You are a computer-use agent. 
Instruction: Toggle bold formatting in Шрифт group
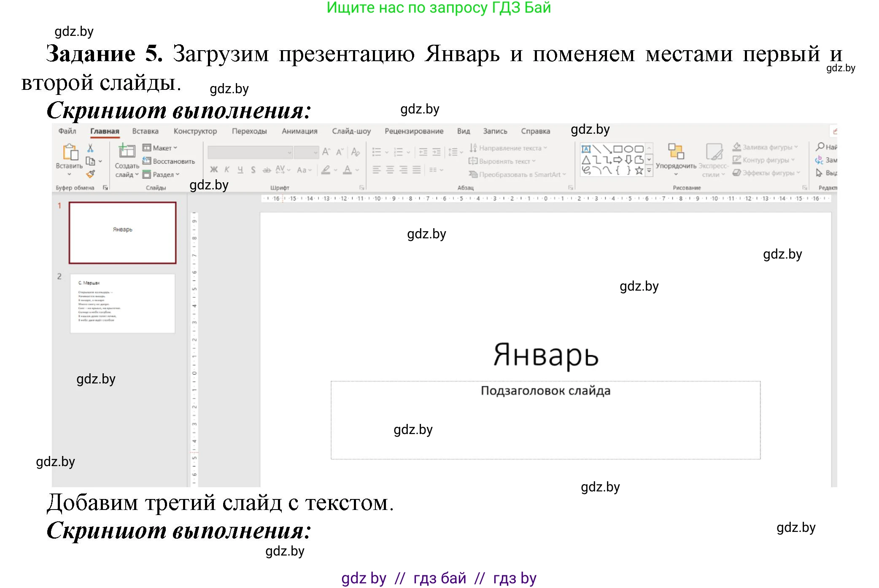[213, 169]
